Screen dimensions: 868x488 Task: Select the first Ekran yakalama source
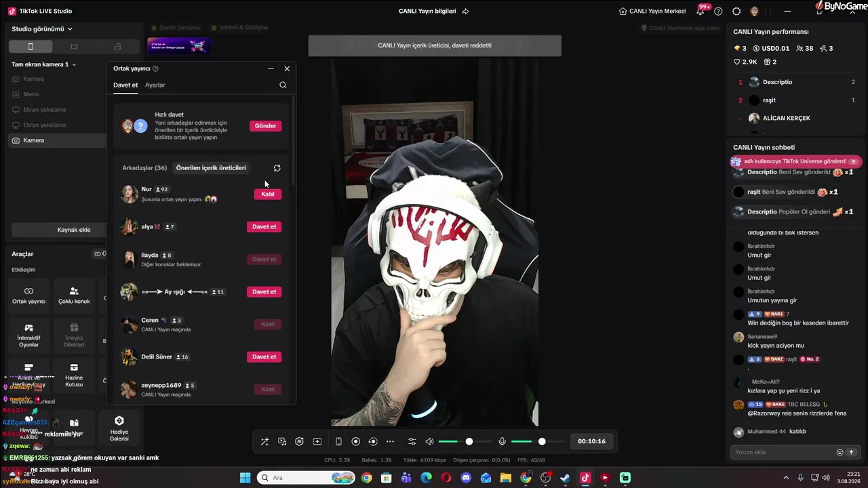coord(58,110)
